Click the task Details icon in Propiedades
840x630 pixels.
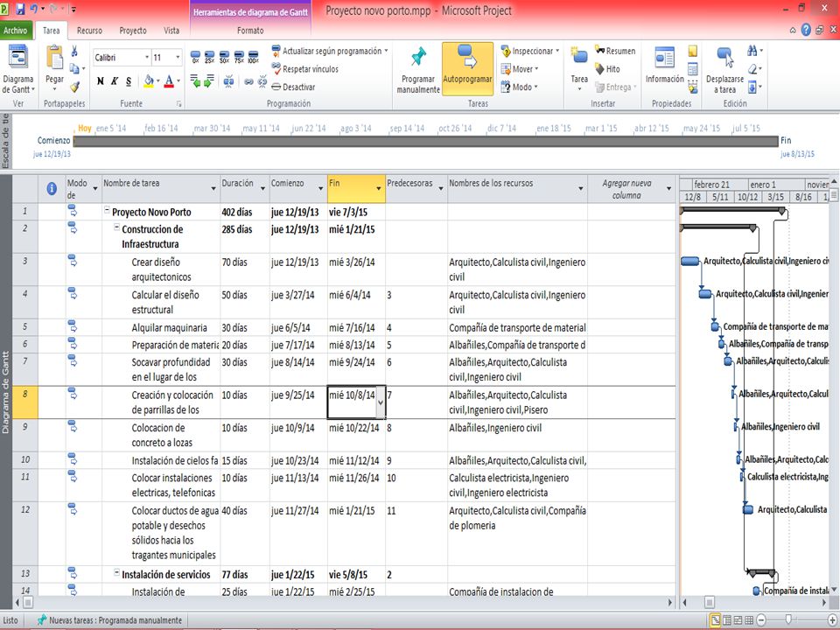[693, 69]
